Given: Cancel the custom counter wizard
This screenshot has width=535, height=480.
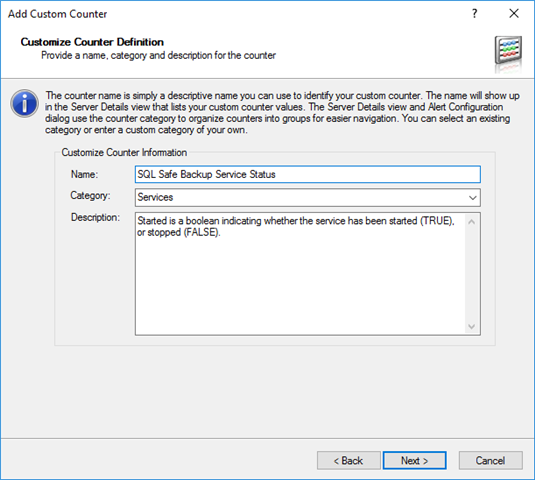Looking at the screenshot, I should pos(490,461).
